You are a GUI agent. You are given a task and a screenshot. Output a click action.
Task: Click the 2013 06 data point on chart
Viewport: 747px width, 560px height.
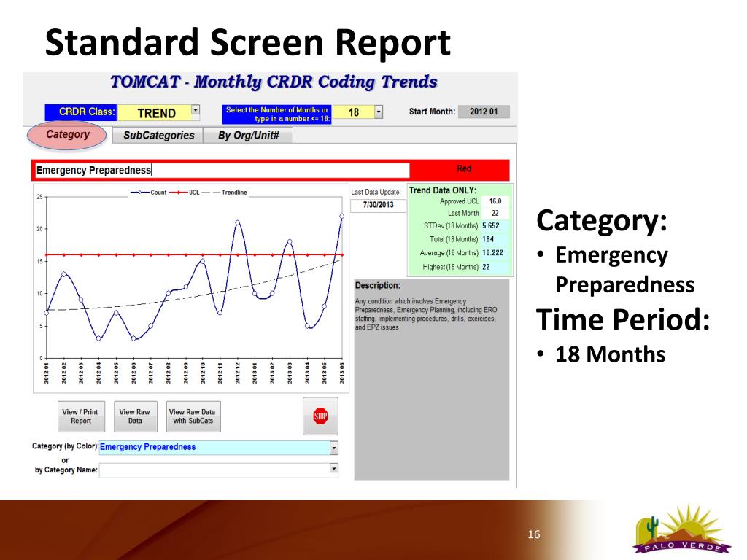pyautogui.click(x=341, y=216)
